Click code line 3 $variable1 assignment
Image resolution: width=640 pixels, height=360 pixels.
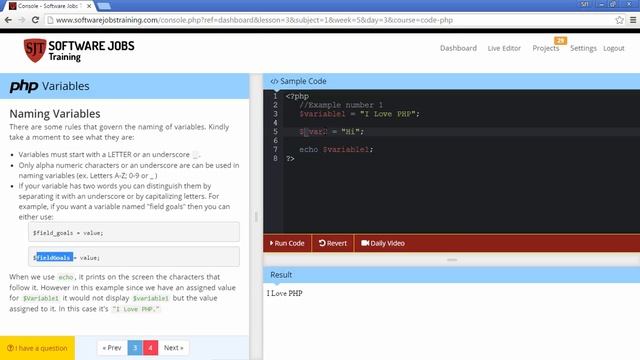click(x=359, y=114)
